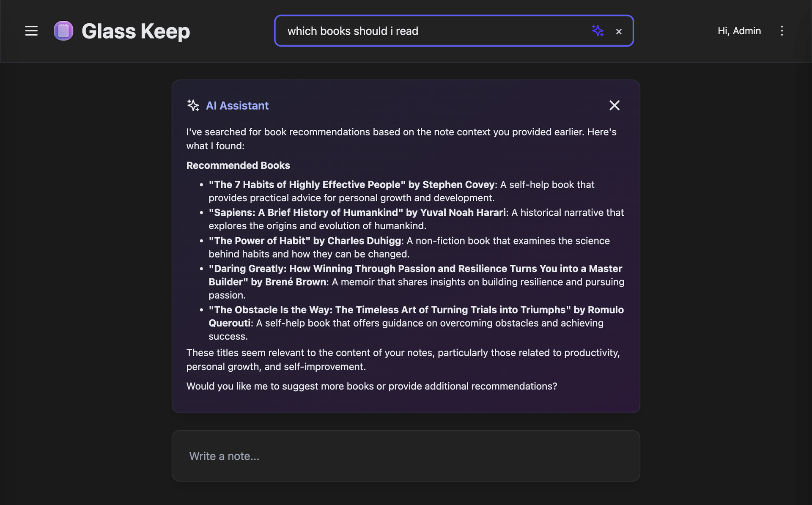Click the 'Daring Greatly' by Brené Brown entry
The image size is (812, 505).
tap(416, 282)
